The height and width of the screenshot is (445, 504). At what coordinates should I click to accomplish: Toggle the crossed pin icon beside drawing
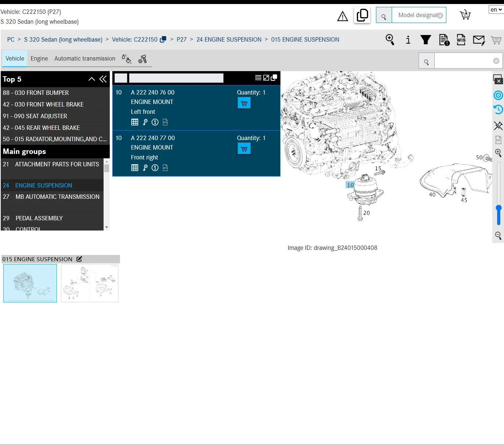[498, 126]
